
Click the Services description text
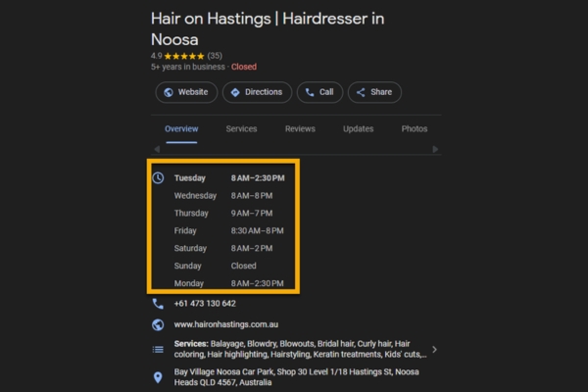(300, 349)
